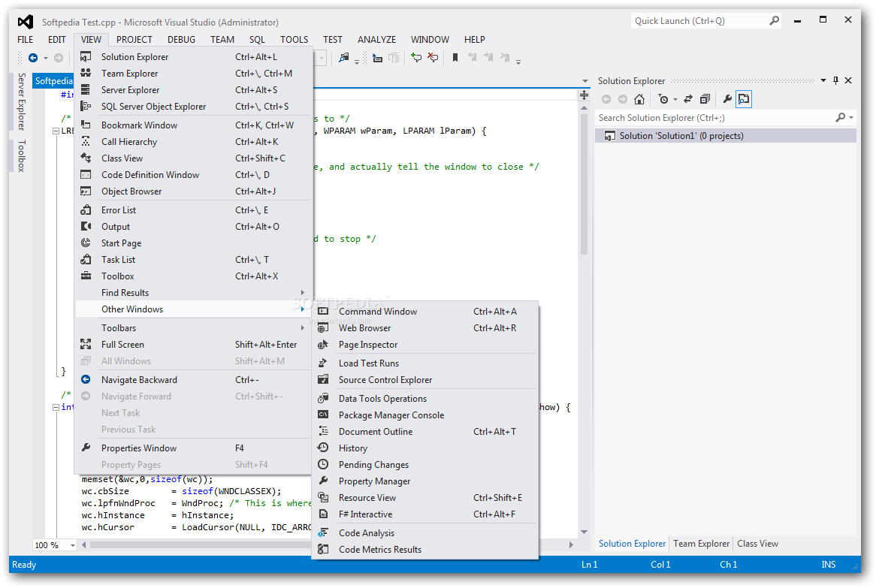Collapse the LRESULT function code block

click(x=56, y=131)
